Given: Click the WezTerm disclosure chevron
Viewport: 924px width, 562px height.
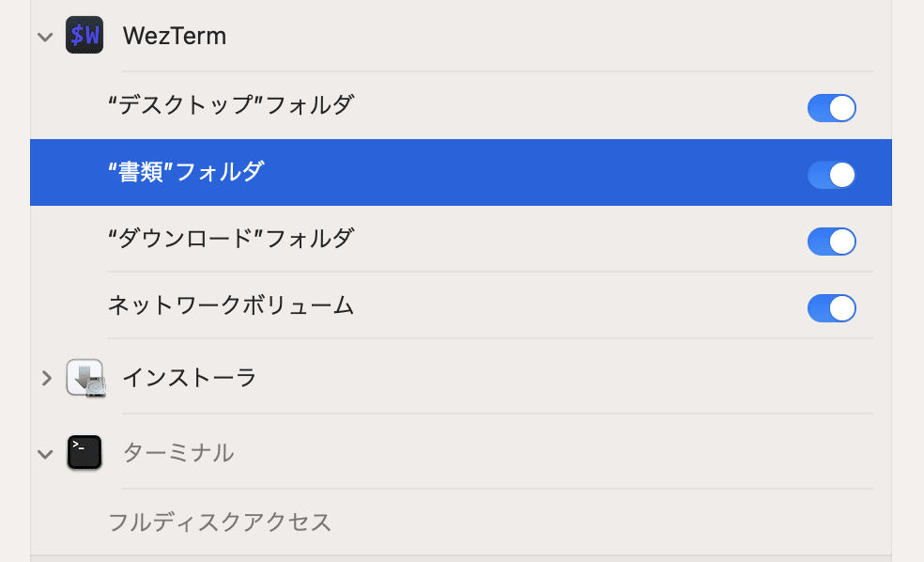Looking at the screenshot, I should coord(44,36).
